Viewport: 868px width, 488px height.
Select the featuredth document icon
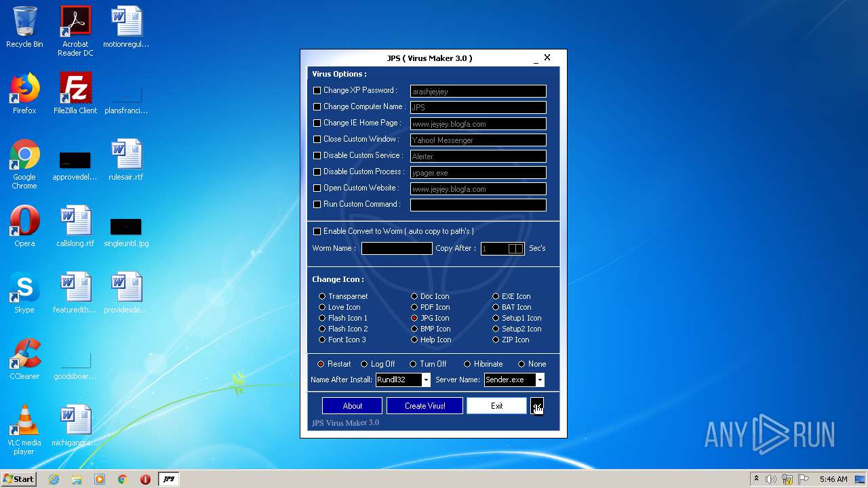(75, 293)
